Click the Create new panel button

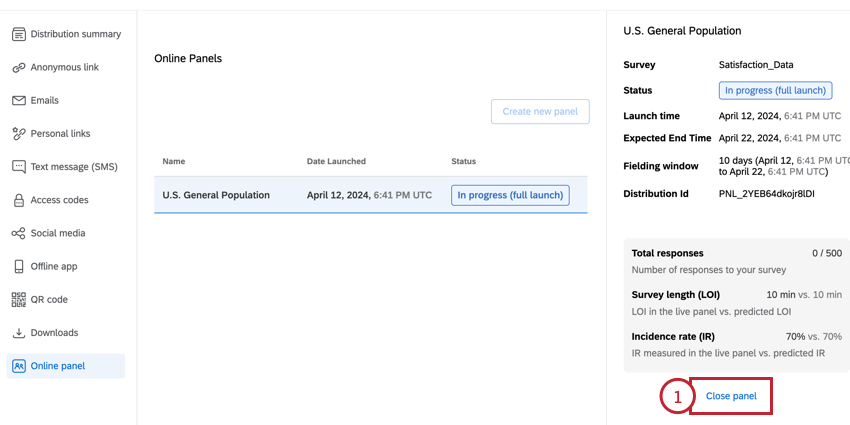pyautogui.click(x=540, y=112)
